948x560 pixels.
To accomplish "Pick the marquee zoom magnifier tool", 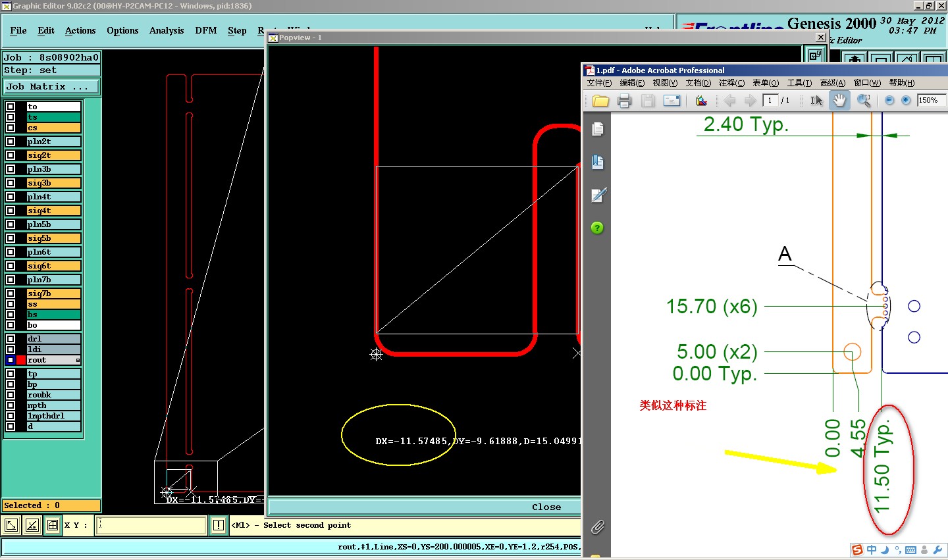I will click(x=864, y=101).
